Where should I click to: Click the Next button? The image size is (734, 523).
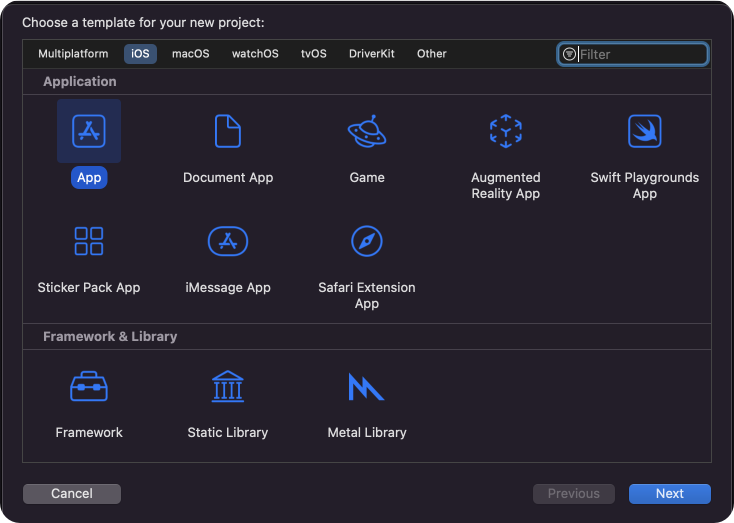pos(669,493)
